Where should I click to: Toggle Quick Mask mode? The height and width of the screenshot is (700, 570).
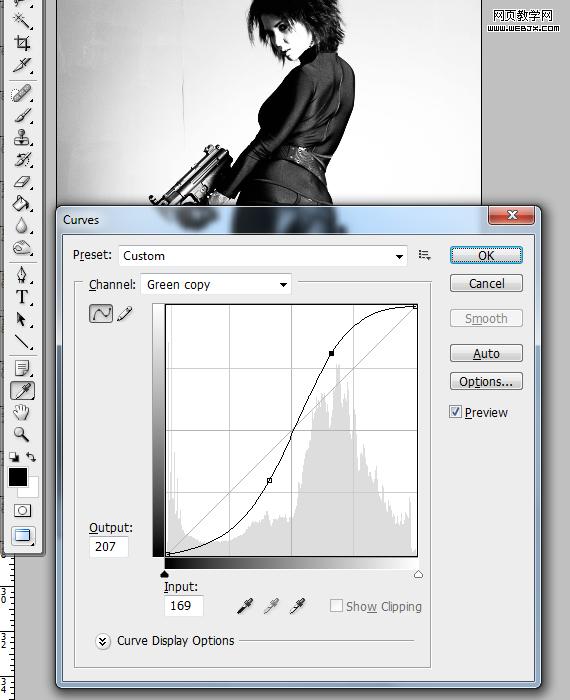click(x=22, y=510)
